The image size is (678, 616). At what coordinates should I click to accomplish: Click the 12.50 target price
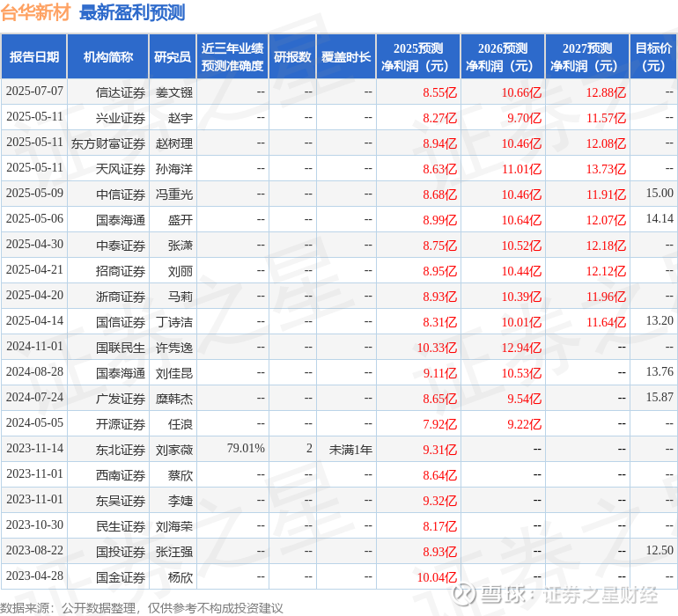(x=660, y=550)
